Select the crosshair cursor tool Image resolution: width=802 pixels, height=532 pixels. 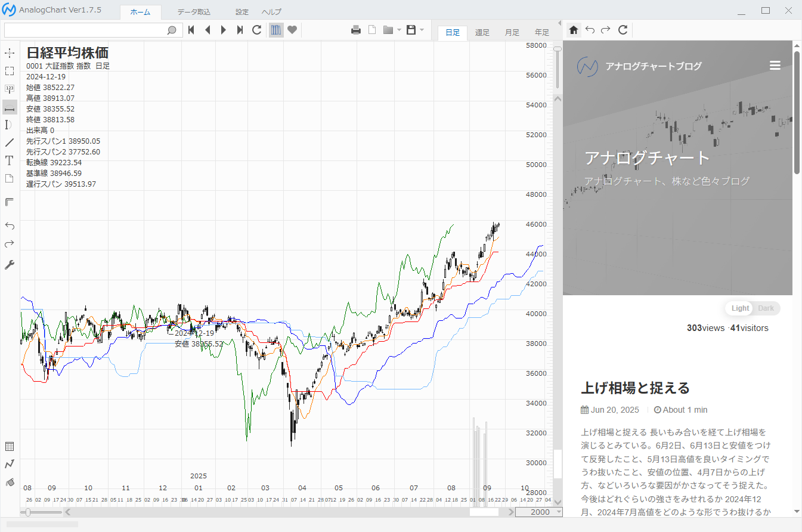click(x=10, y=53)
